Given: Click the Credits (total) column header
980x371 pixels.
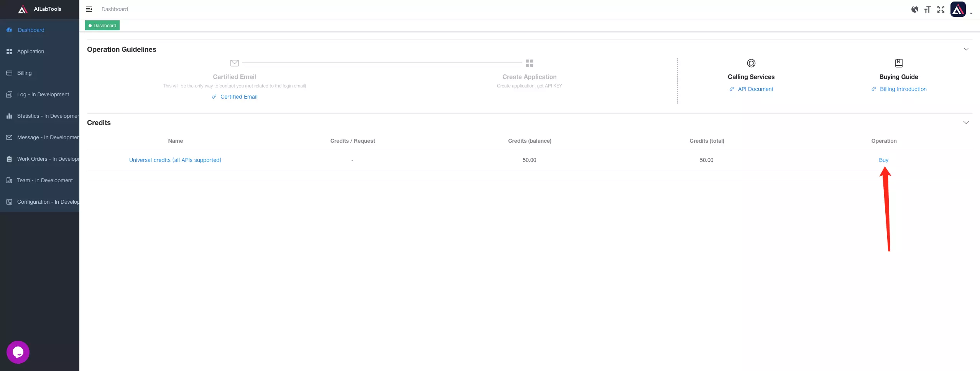Looking at the screenshot, I should click(x=707, y=141).
